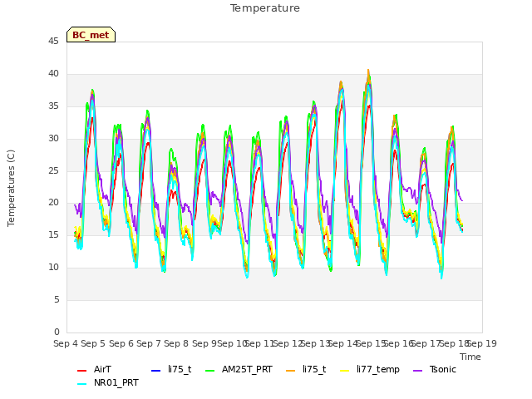The width and height of the screenshot is (532, 399).
Task: Click the yellow li77_temp legend swatch
Action: pos(345,370)
